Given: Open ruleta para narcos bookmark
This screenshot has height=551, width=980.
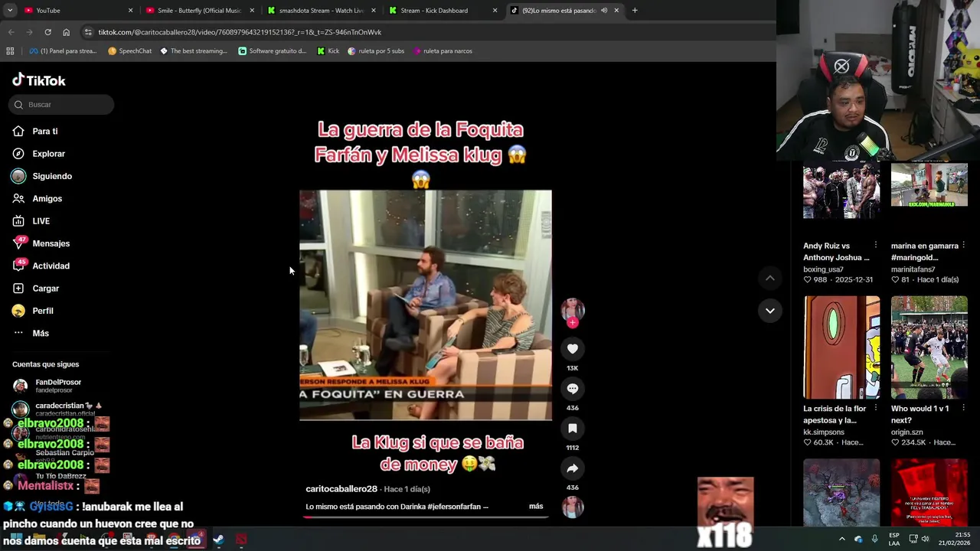Looking at the screenshot, I should (443, 51).
